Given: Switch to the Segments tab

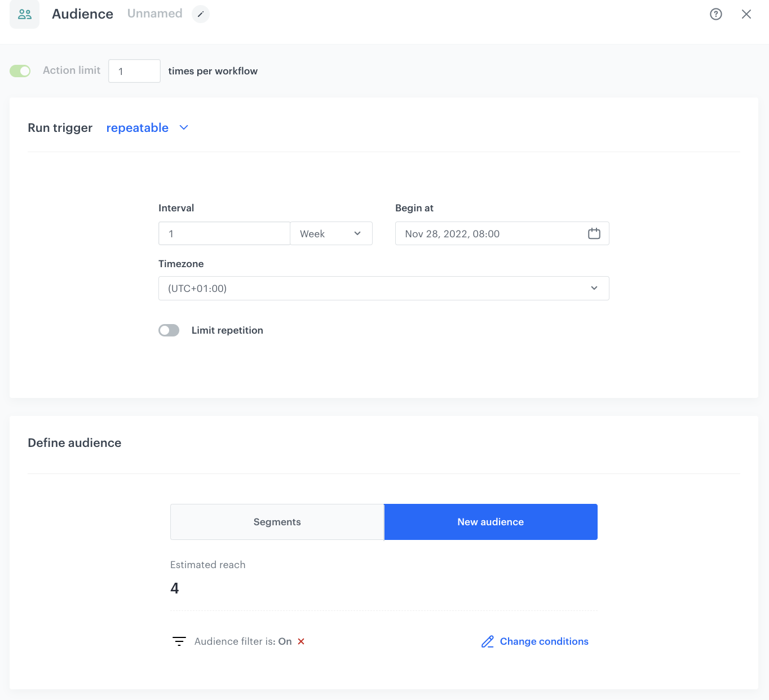Looking at the screenshot, I should (277, 522).
